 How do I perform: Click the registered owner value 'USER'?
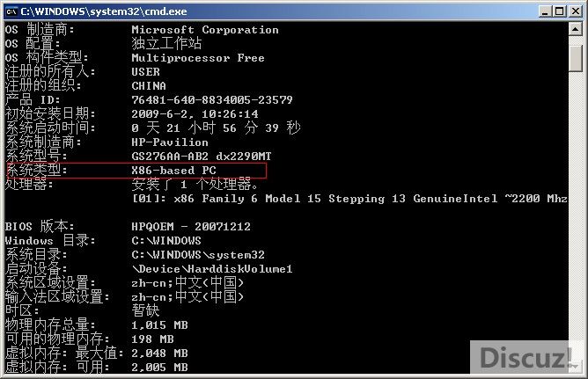(x=145, y=72)
